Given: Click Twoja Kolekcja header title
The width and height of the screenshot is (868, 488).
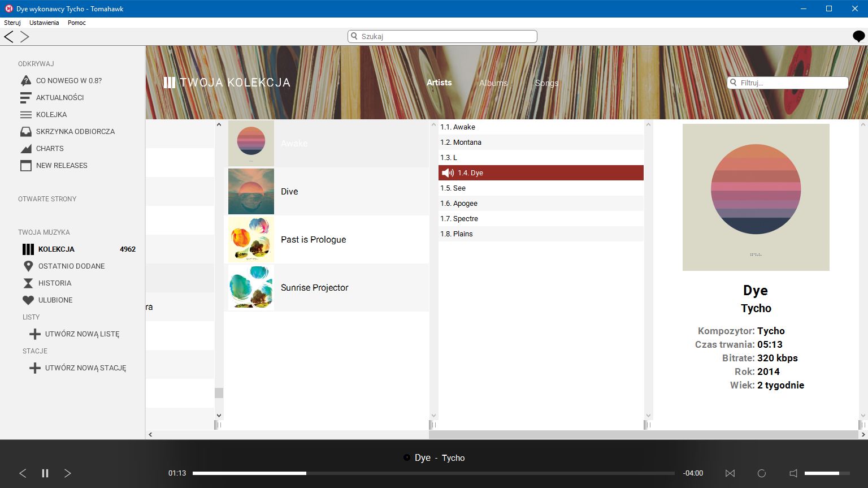Looking at the screenshot, I should [x=235, y=83].
